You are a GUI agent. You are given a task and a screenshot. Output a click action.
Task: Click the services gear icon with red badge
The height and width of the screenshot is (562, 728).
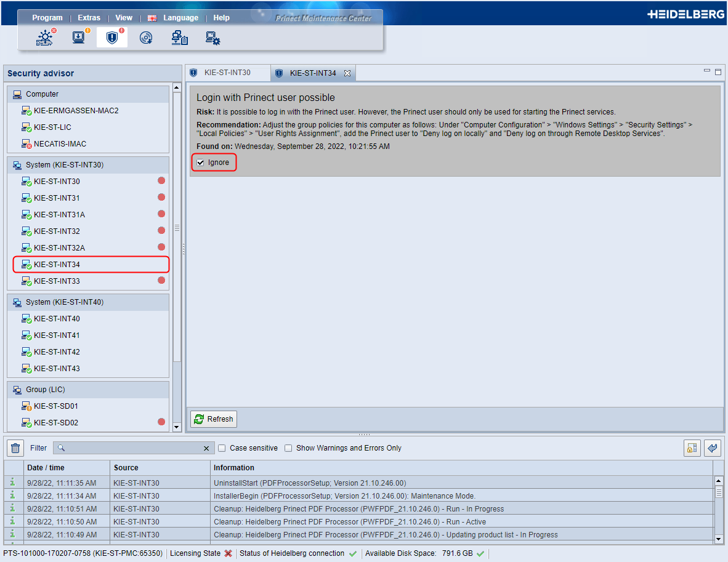tap(44, 37)
